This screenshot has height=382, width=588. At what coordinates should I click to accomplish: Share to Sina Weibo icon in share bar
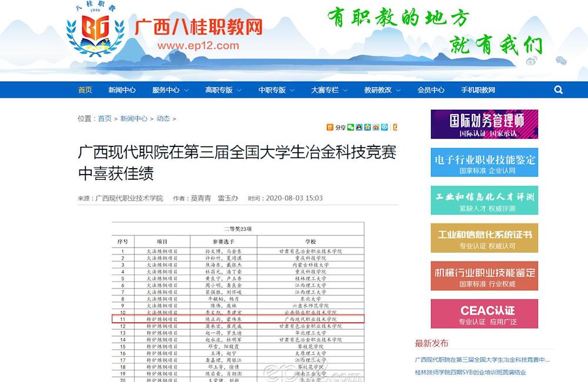[376, 127]
